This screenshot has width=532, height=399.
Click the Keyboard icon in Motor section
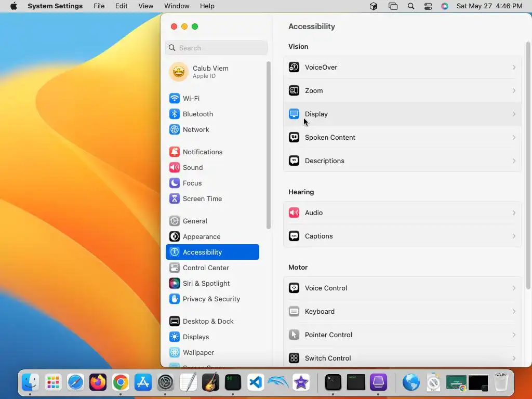coord(294,312)
